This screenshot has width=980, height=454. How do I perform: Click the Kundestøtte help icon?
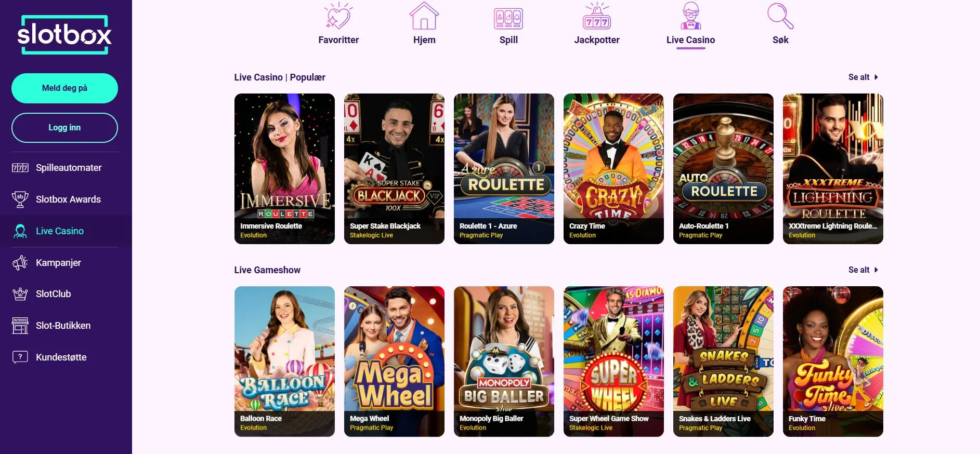pos(20,357)
